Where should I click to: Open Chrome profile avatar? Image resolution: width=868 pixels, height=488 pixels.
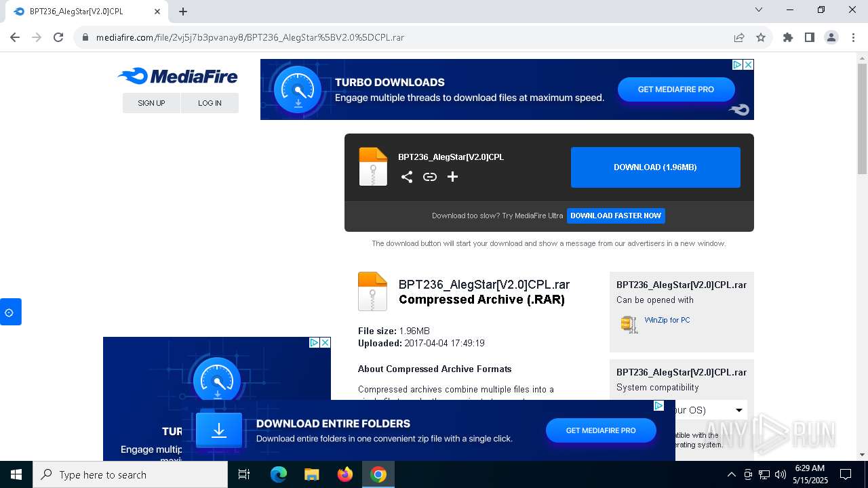pos(831,37)
